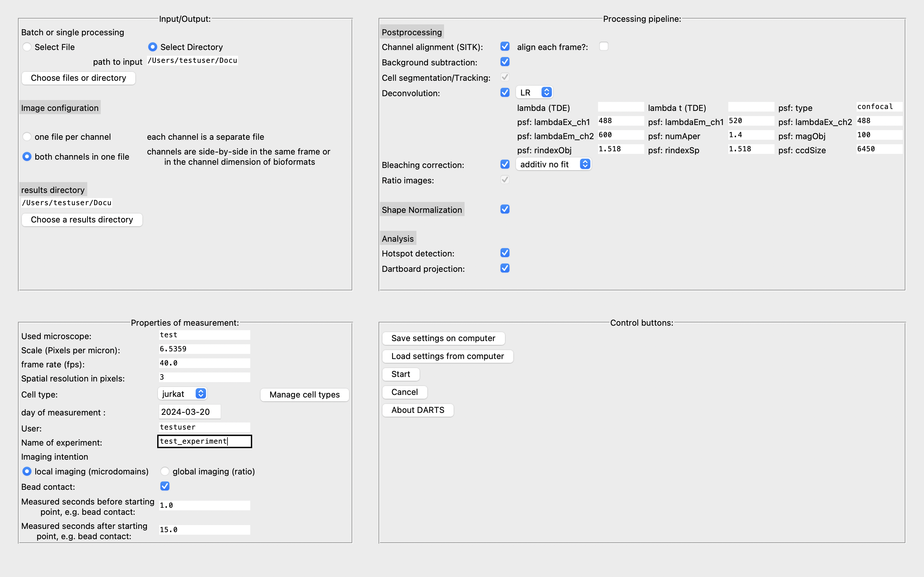The height and width of the screenshot is (577, 924).
Task: Expand the LR deconvolution dropdown
Action: [x=547, y=92]
